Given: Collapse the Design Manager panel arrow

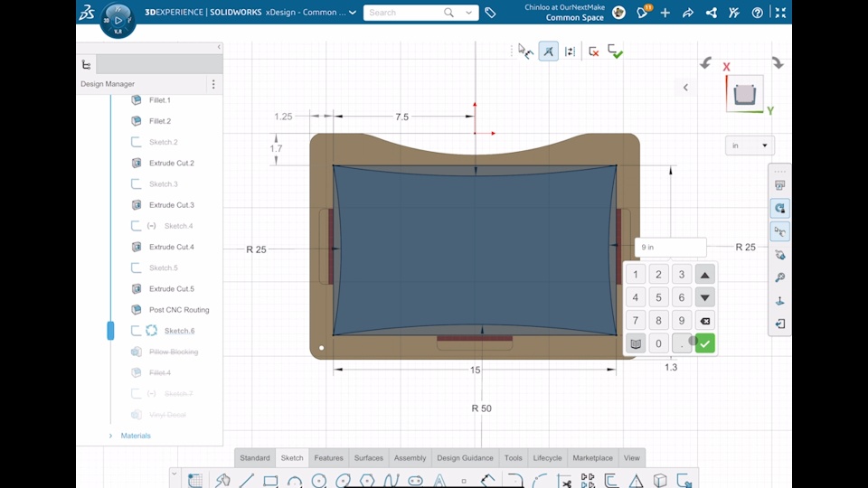Looking at the screenshot, I should (219, 47).
